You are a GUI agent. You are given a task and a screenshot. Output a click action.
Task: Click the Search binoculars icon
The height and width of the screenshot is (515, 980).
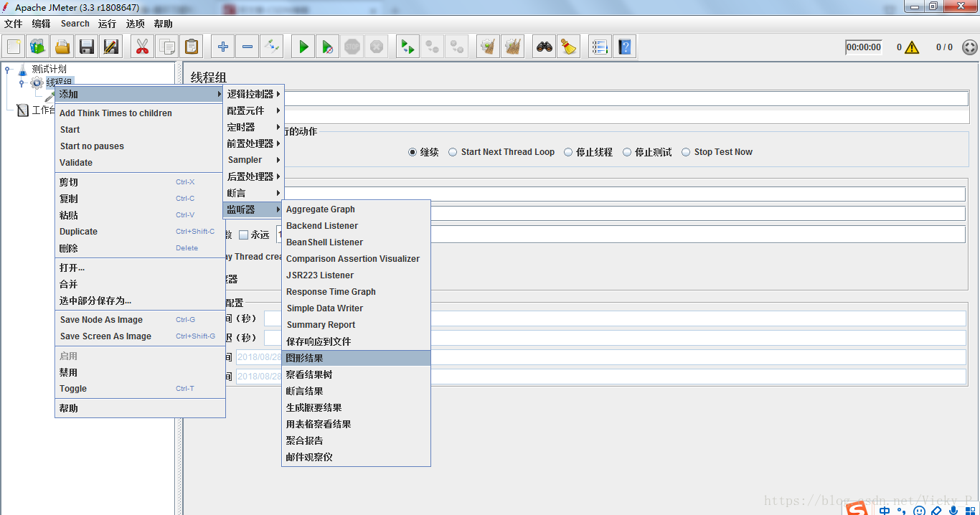tap(545, 47)
